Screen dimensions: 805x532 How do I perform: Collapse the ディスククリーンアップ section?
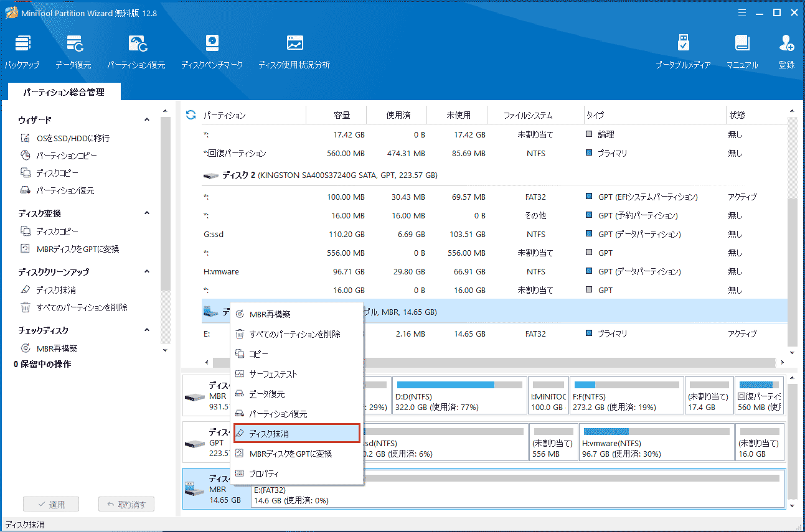(x=147, y=272)
